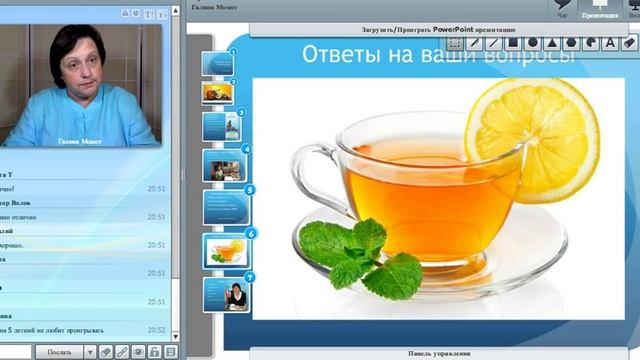Select the pie sector shape tool
The width and height of the screenshot is (640, 360).
[x=591, y=43]
